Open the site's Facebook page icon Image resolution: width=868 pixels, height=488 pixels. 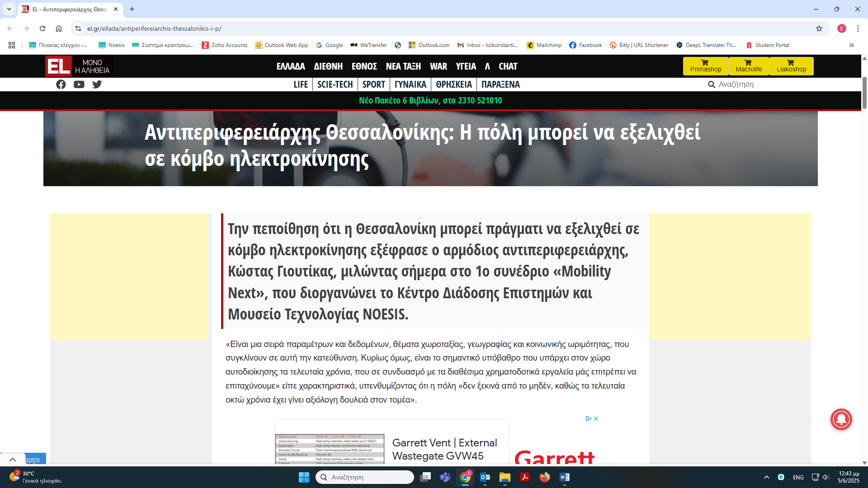tap(61, 84)
